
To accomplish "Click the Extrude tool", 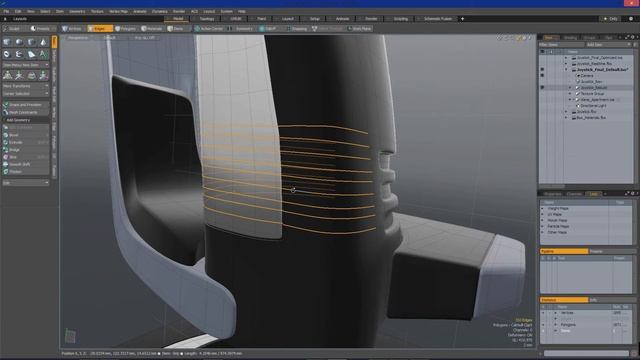I will click(25, 142).
